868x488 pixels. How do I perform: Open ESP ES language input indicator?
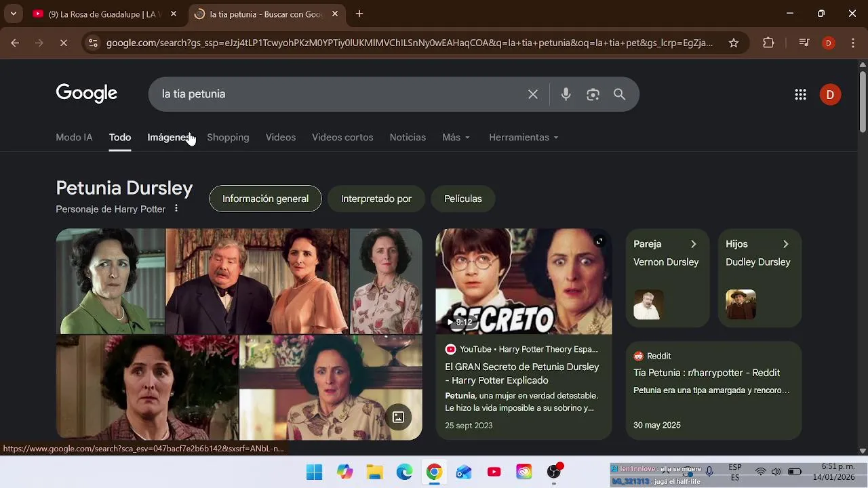pos(735,472)
